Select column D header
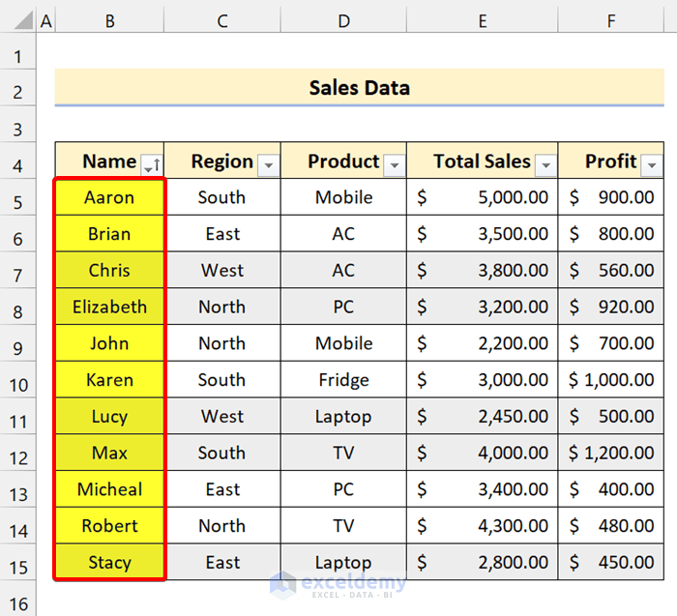Screen dimensions: 677x616 coord(343,20)
